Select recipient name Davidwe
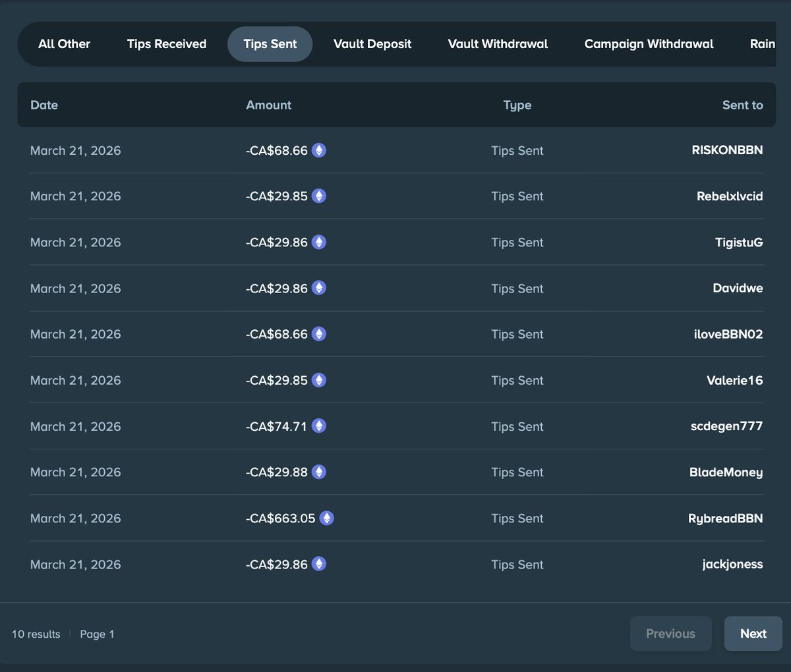The image size is (791, 672). (x=738, y=288)
